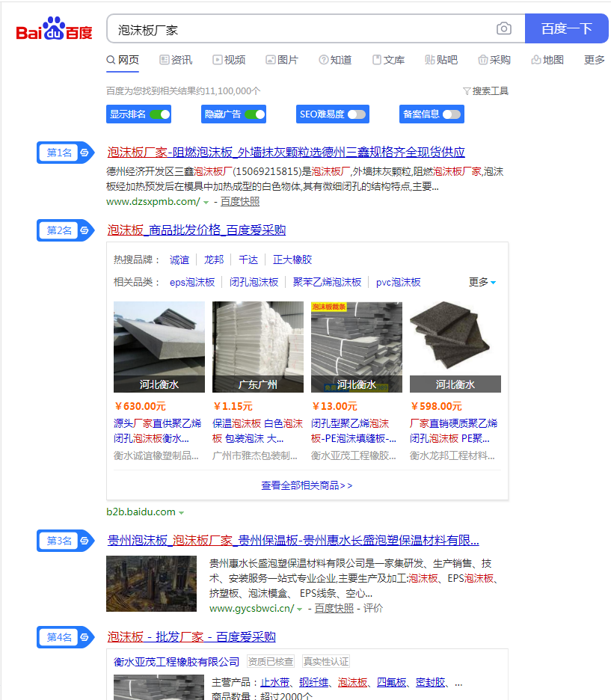Open 贵州惠水长盛 result thumbnail image
The width and height of the screenshot is (611, 700).
pyautogui.click(x=151, y=583)
